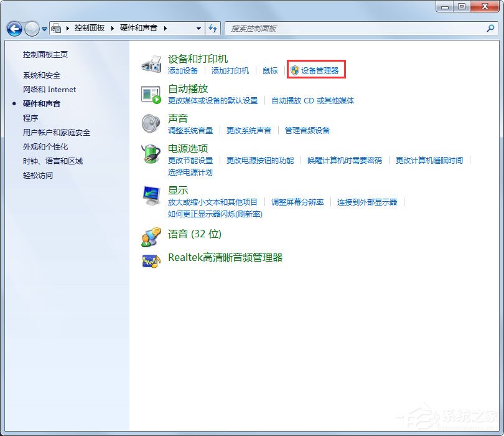Click the refresh icon in the address bar
The width and height of the screenshot is (504, 436).
pyautogui.click(x=212, y=28)
